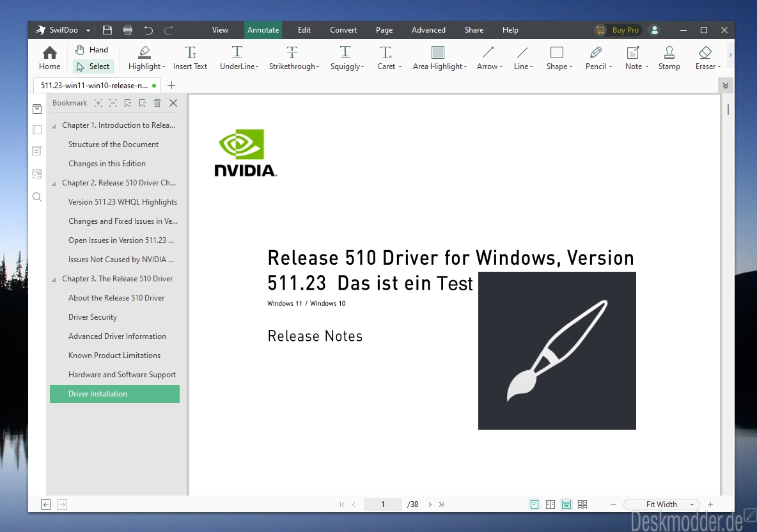The height and width of the screenshot is (532, 757).
Task: Open the Page tab
Action: [384, 30]
